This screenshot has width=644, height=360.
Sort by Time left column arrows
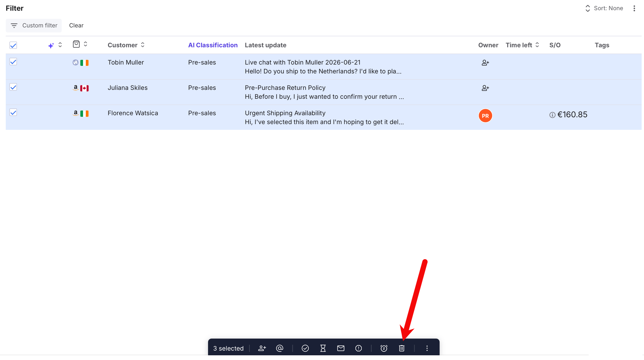point(537,45)
